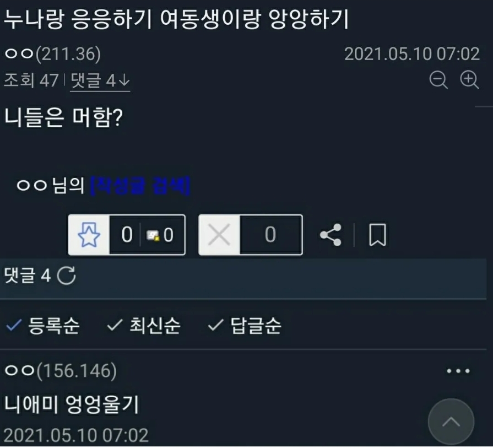
Task: Refresh comments with the circular arrow icon
Action: pos(66,276)
